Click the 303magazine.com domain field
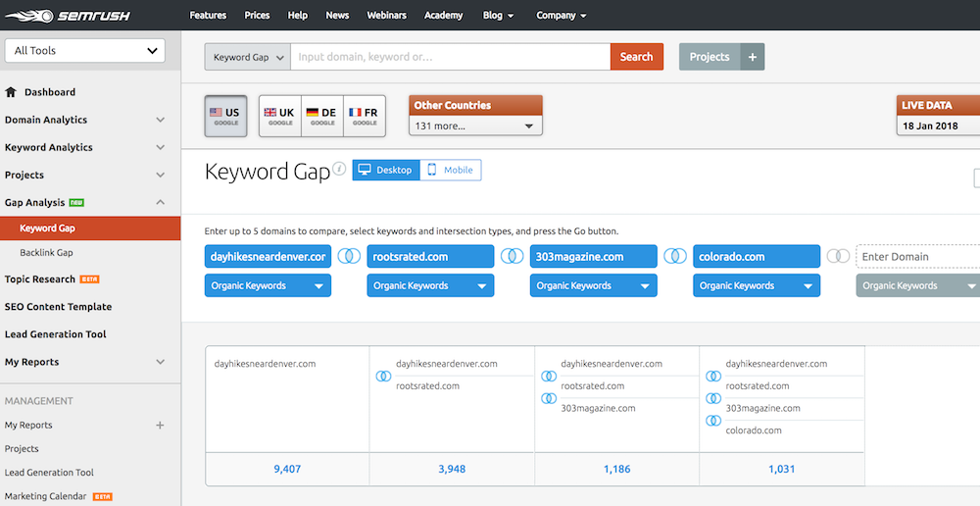The width and height of the screenshot is (980, 506). point(594,257)
